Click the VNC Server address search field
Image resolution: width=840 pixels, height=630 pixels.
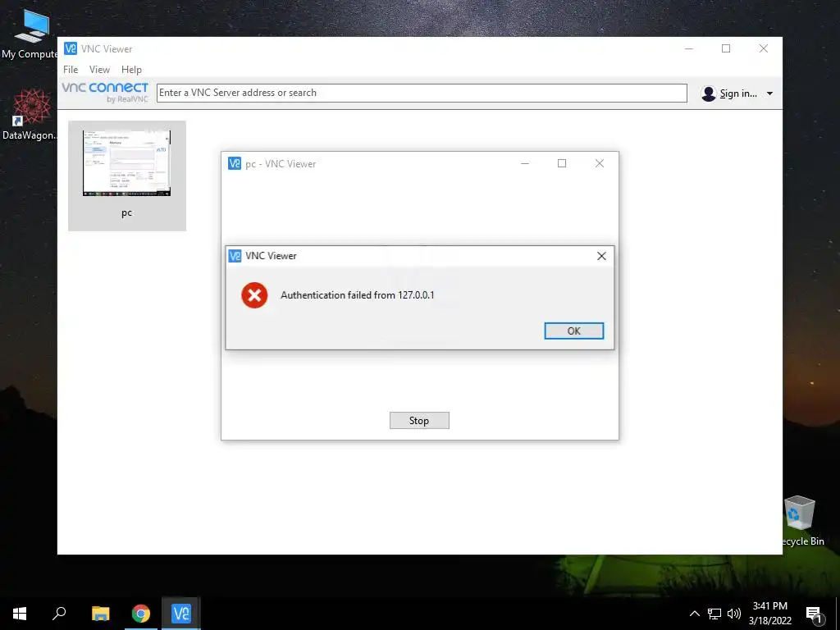pyautogui.click(x=422, y=93)
